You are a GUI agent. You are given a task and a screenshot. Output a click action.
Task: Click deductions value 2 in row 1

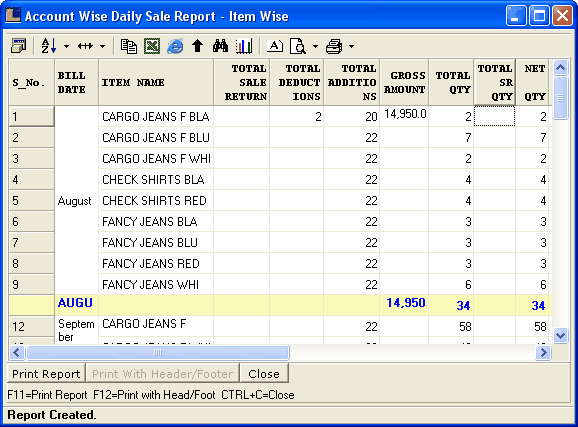(297, 117)
